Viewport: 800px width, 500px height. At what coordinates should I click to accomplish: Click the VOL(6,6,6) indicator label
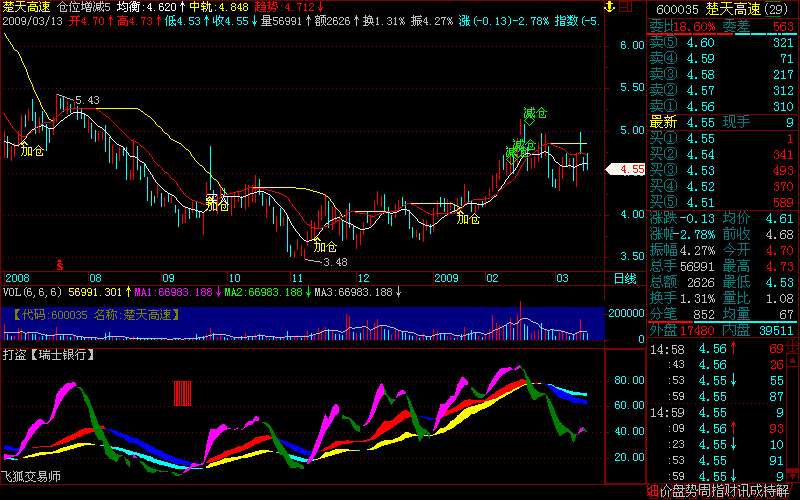click(x=32, y=292)
